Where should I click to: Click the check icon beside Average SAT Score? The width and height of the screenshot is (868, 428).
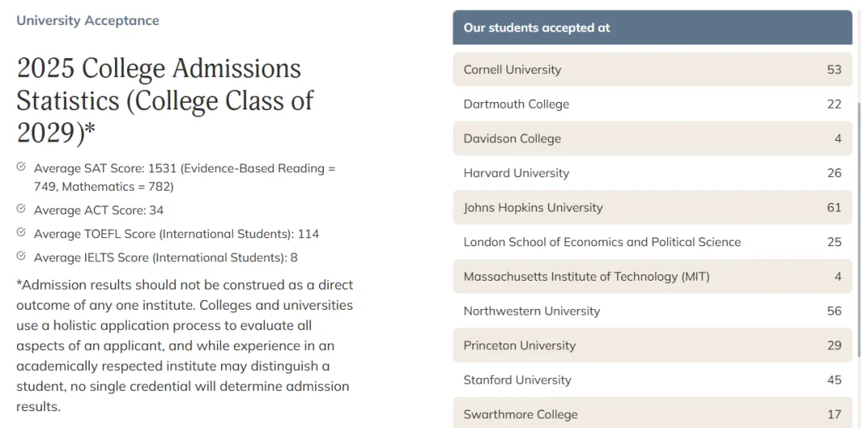click(x=21, y=167)
